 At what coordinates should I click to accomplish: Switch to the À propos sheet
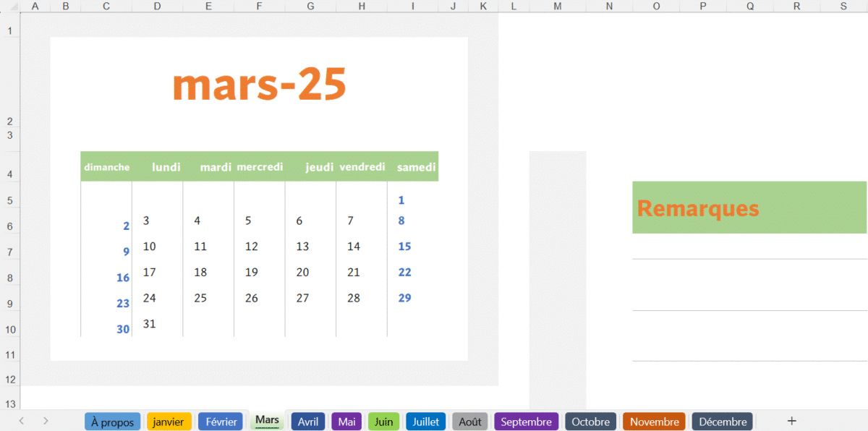(x=112, y=421)
